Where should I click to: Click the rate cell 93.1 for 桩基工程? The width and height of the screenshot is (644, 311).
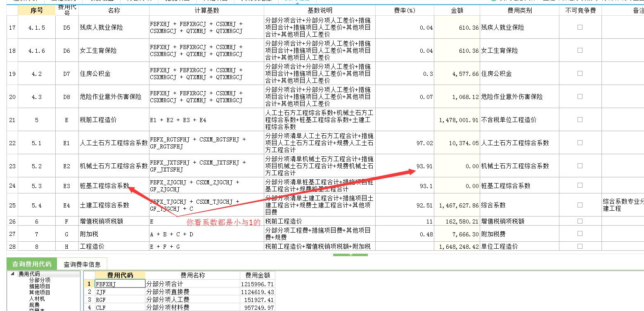tap(405, 186)
